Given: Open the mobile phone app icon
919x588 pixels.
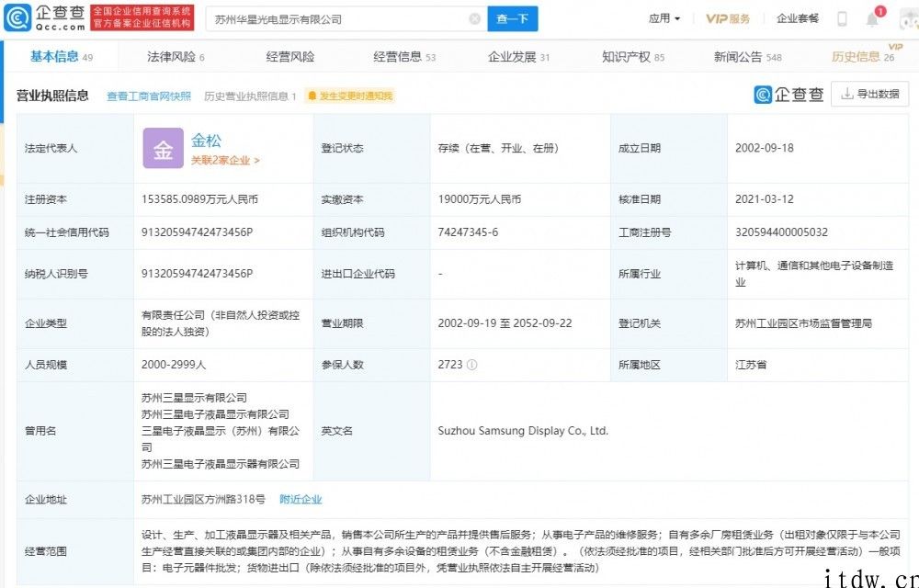Looking at the screenshot, I should (842, 18).
